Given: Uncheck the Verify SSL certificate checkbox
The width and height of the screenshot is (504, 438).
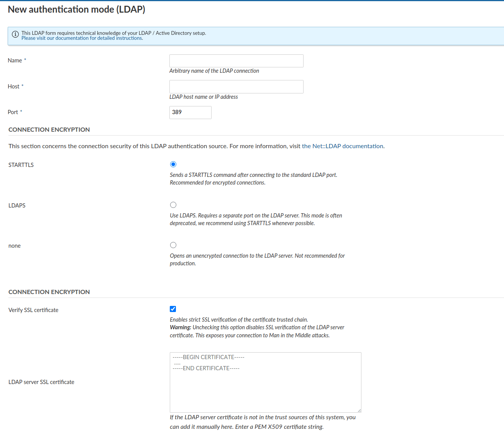Looking at the screenshot, I should pyautogui.click(x=173, y=309).
